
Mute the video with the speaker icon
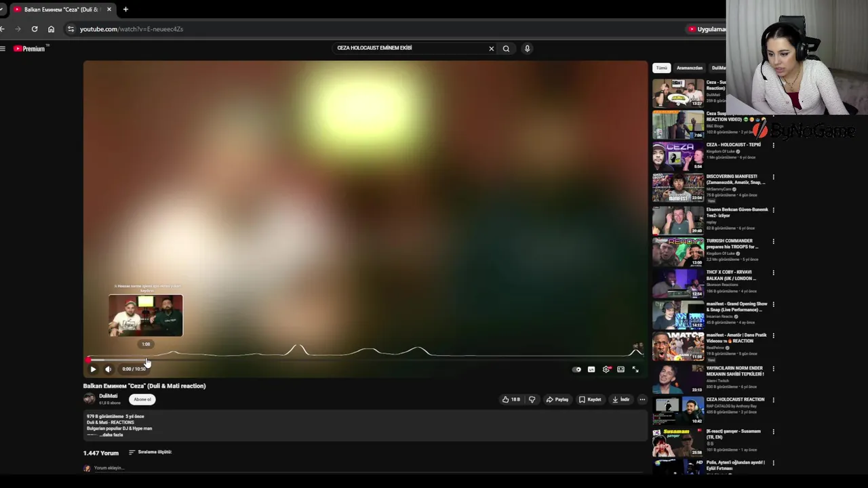(108, 369)
